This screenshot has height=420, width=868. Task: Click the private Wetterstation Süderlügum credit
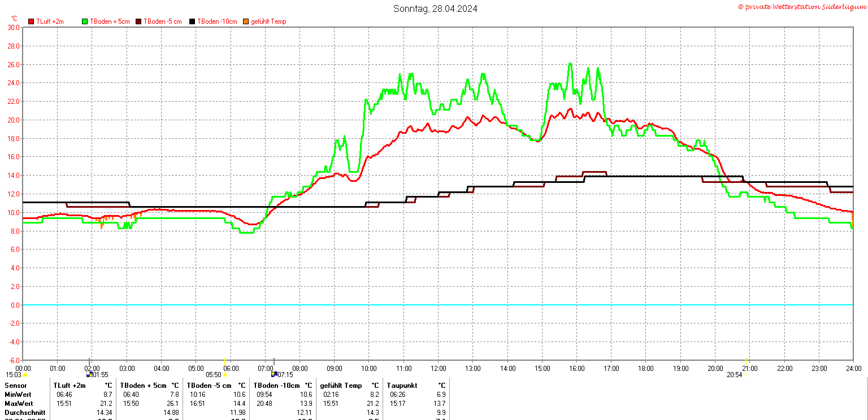click(x=801, y=7)
